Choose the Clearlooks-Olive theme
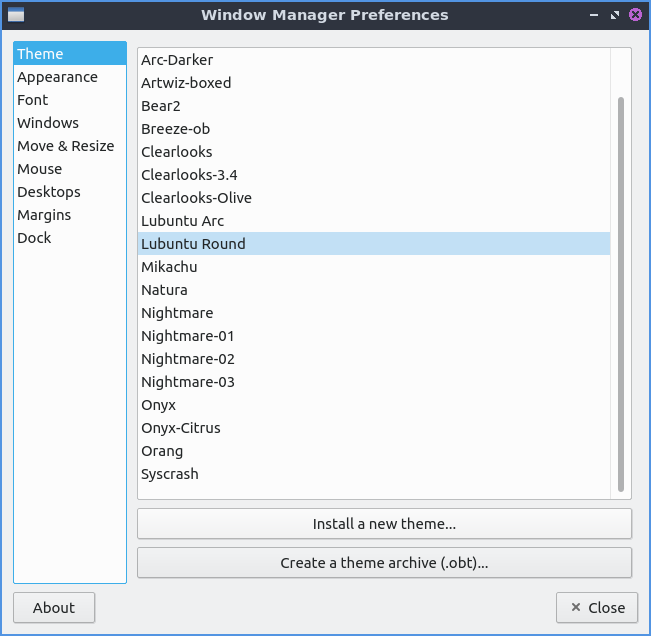The width and height of the screenshot is (651, 636). (196, 198)
